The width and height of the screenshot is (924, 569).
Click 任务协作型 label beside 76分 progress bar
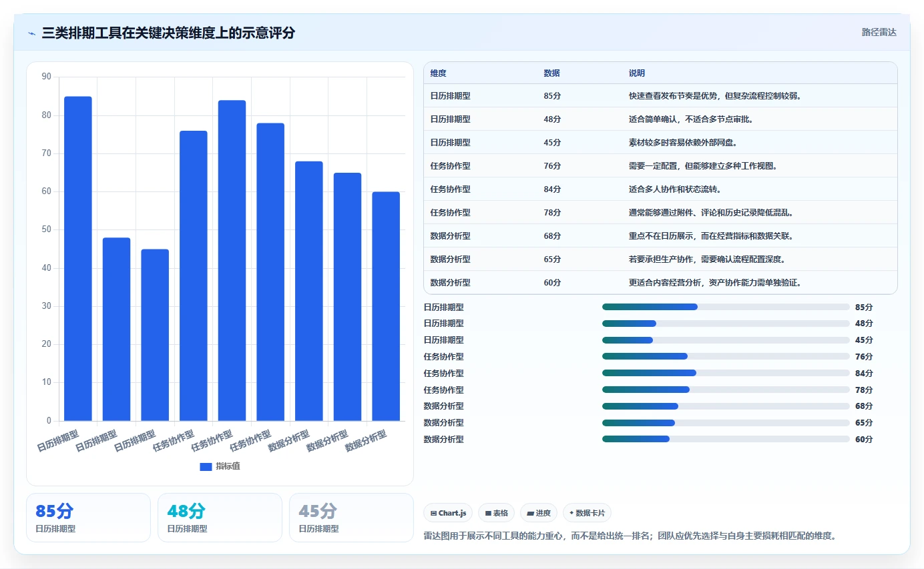(x=443, y=356)
